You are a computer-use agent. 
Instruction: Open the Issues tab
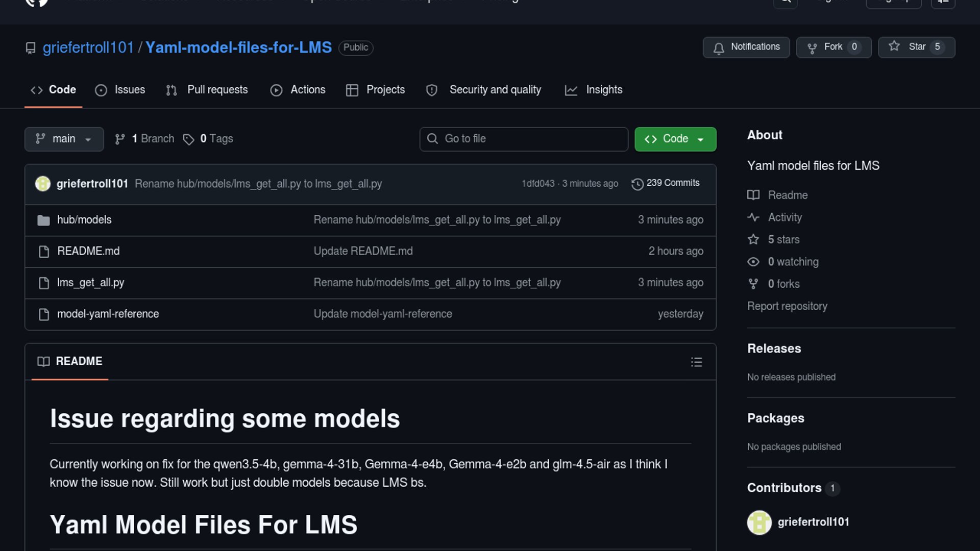point(120,90)
